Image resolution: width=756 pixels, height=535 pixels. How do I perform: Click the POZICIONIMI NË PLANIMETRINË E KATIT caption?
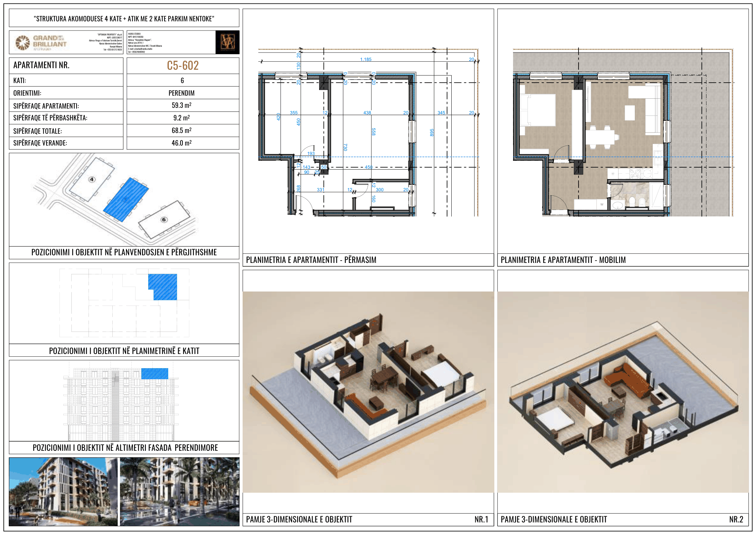click(124, 351)
